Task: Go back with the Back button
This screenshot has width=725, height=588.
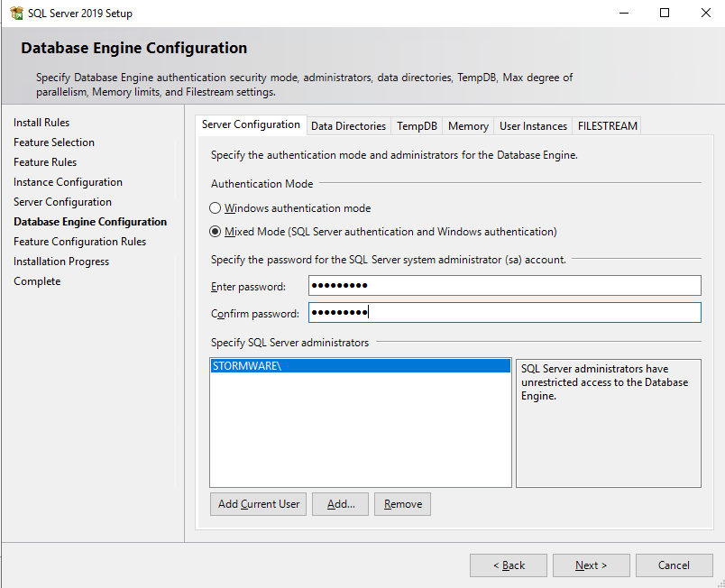Action: 509,565
